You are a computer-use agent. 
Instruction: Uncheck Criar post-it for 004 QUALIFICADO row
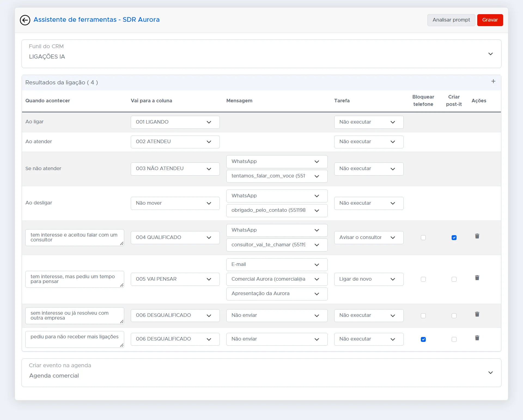click(454, 238)
